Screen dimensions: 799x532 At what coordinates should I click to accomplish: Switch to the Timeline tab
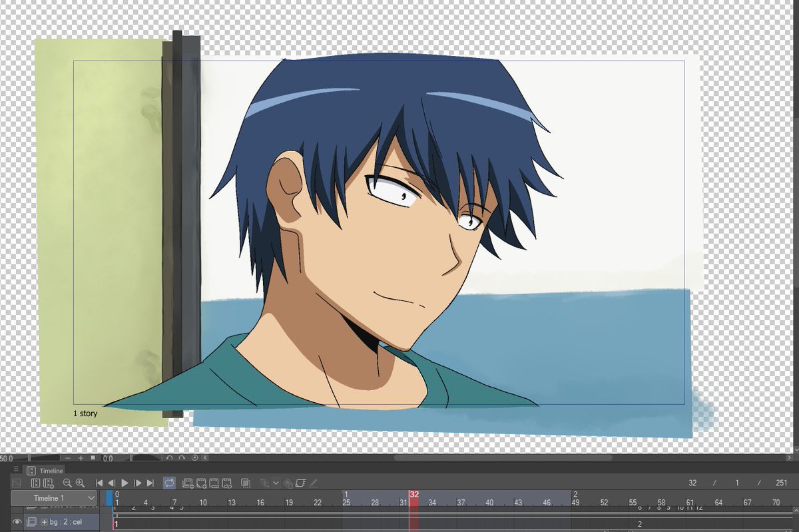click(45, 471)
